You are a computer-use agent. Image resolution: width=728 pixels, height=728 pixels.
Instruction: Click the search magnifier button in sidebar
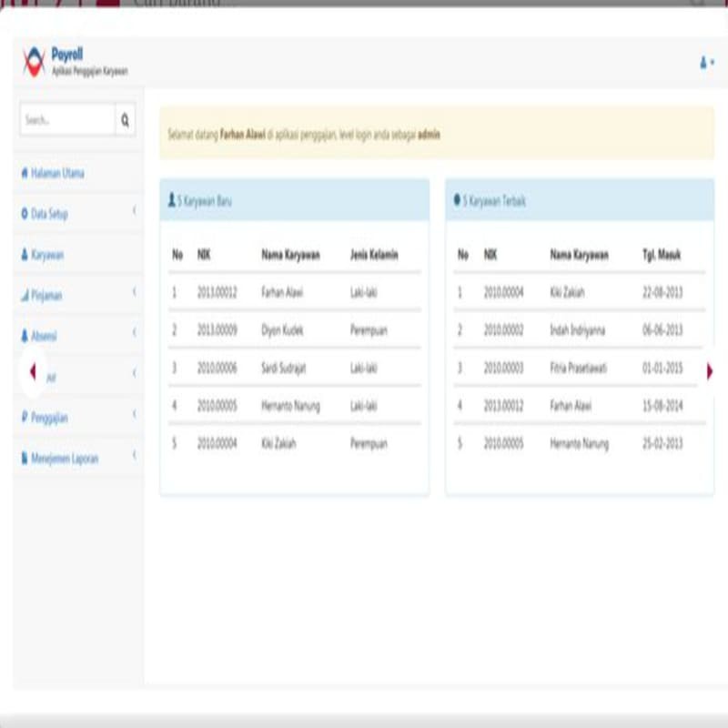click(124, 119)
